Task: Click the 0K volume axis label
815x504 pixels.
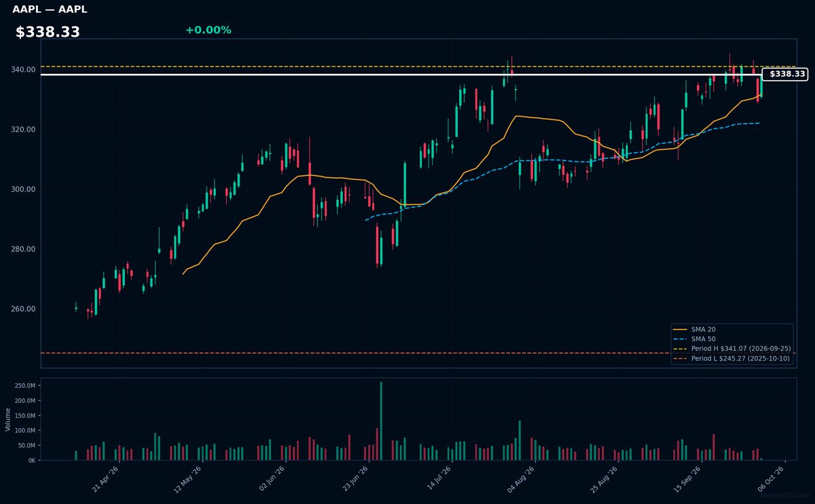Action: 31,461
